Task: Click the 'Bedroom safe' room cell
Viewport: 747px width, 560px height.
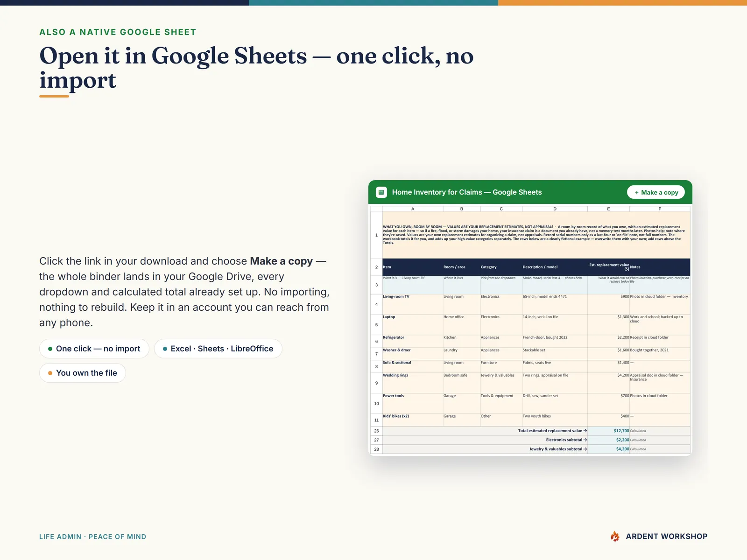Action: [x=462, y=383]
